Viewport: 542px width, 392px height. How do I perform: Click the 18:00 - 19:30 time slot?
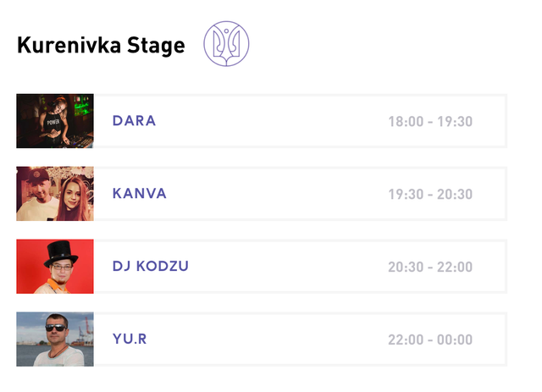(430, 121)
